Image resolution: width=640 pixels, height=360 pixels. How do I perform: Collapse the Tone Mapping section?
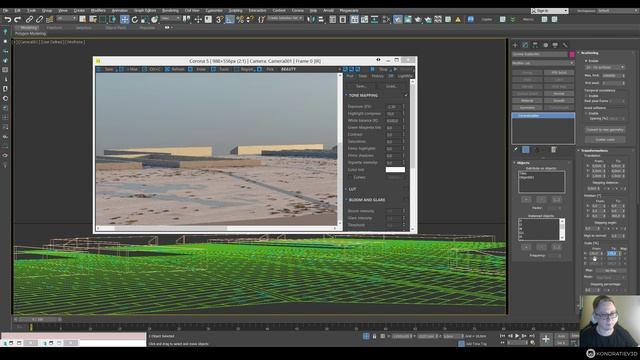click(x=346, y=96)
